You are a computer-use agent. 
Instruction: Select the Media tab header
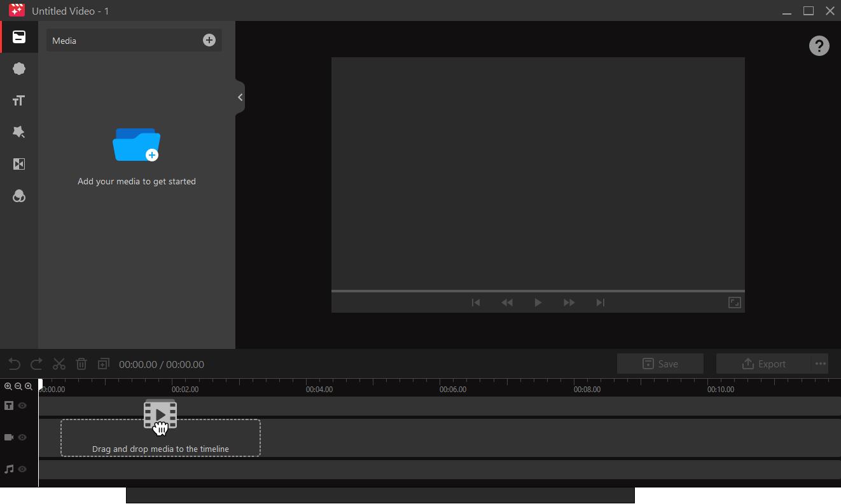[64, 40]
